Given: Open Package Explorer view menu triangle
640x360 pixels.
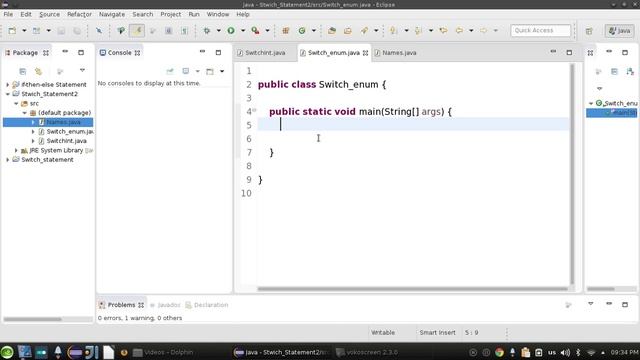Looking at the screenshot, I should click(x=82, y=71).
